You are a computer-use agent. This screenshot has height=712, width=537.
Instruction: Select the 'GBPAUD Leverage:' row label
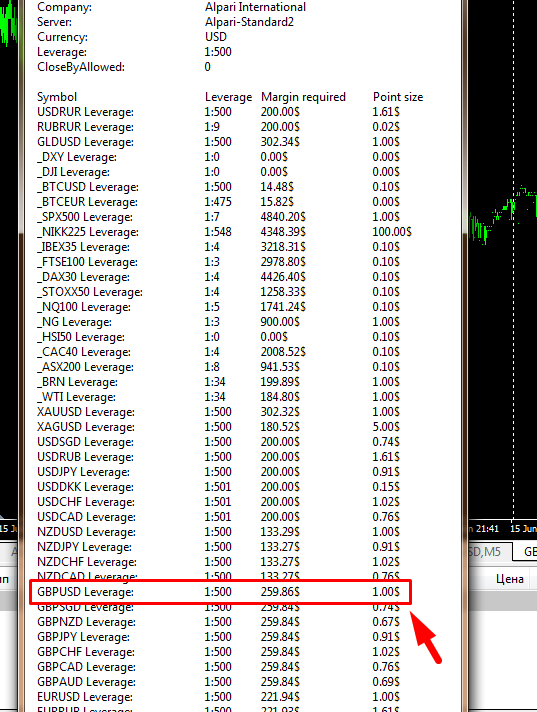(86, 682)
